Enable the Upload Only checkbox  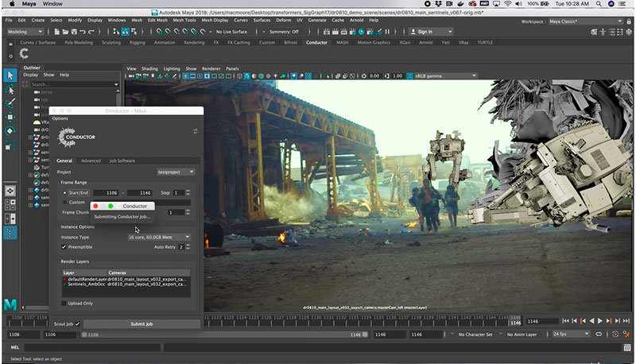(x=64, y=303)
